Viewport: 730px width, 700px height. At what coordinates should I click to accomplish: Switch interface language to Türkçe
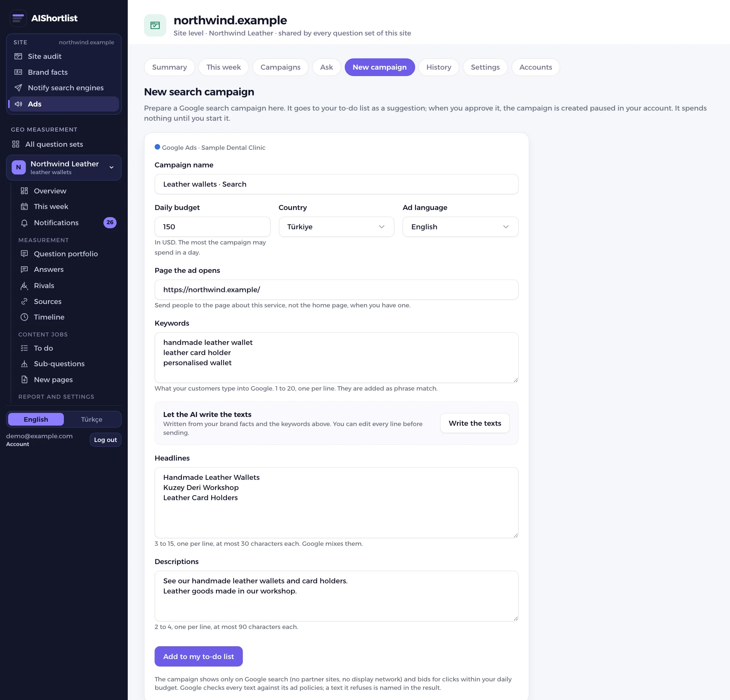[92, 419]
